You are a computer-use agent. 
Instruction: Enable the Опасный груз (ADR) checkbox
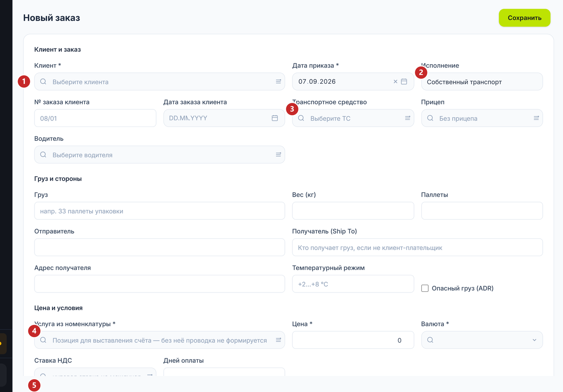tap(425, 288)
